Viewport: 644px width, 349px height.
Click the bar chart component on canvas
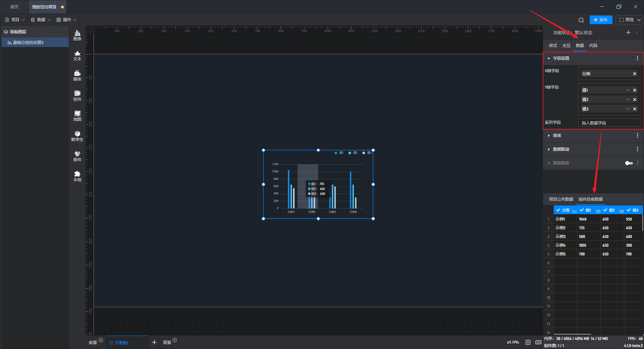point(318,185)
